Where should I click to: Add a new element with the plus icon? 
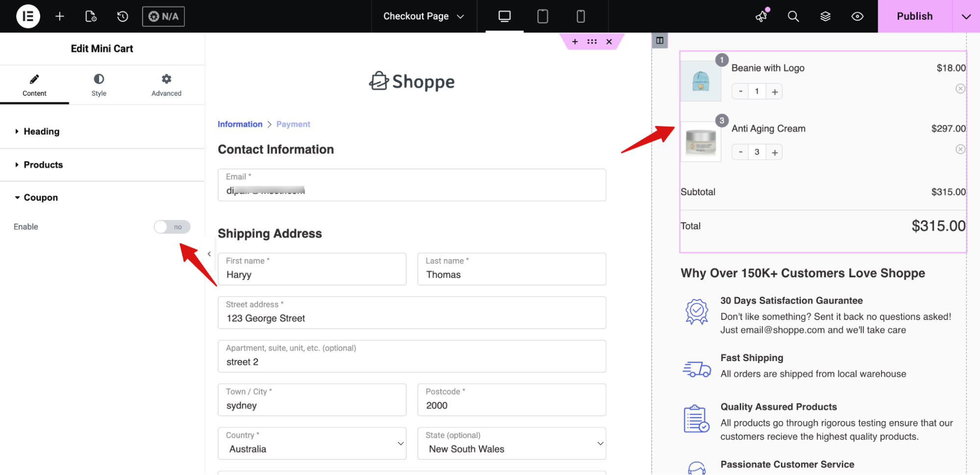[x=59, y=16]
